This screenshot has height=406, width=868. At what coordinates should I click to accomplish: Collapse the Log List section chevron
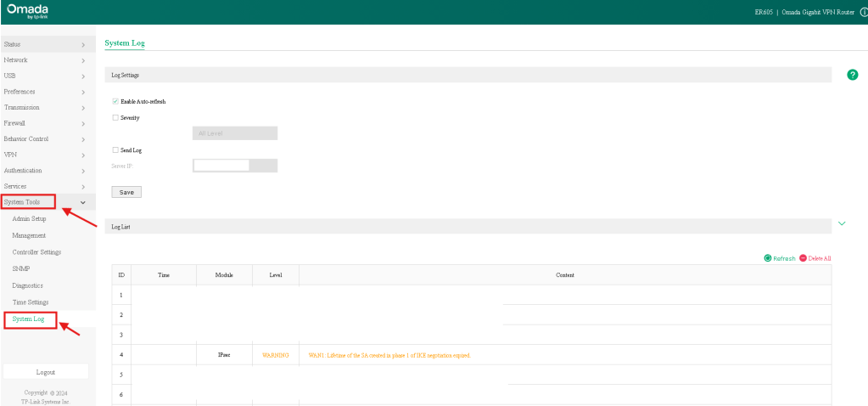(x=842, y=223)
